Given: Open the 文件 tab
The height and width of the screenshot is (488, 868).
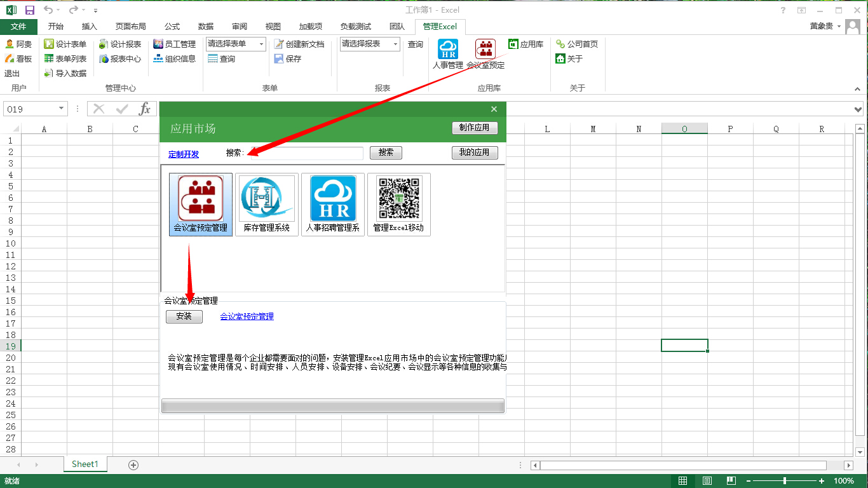Looking at the screenshot, I should [18, 26].
